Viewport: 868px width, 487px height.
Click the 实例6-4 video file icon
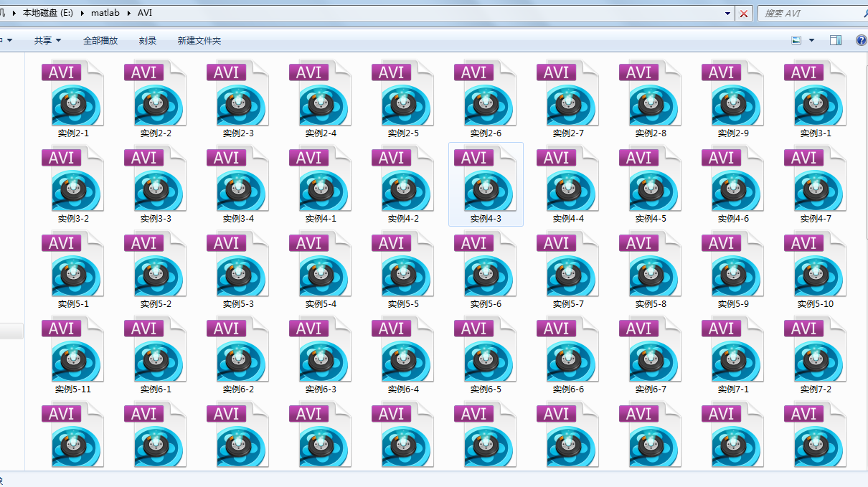point(403,355)
